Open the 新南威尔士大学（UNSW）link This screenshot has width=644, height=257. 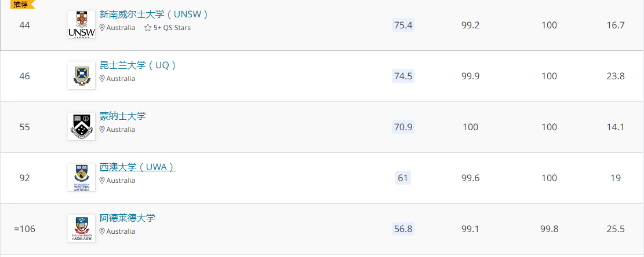click(x=154, y=14)
